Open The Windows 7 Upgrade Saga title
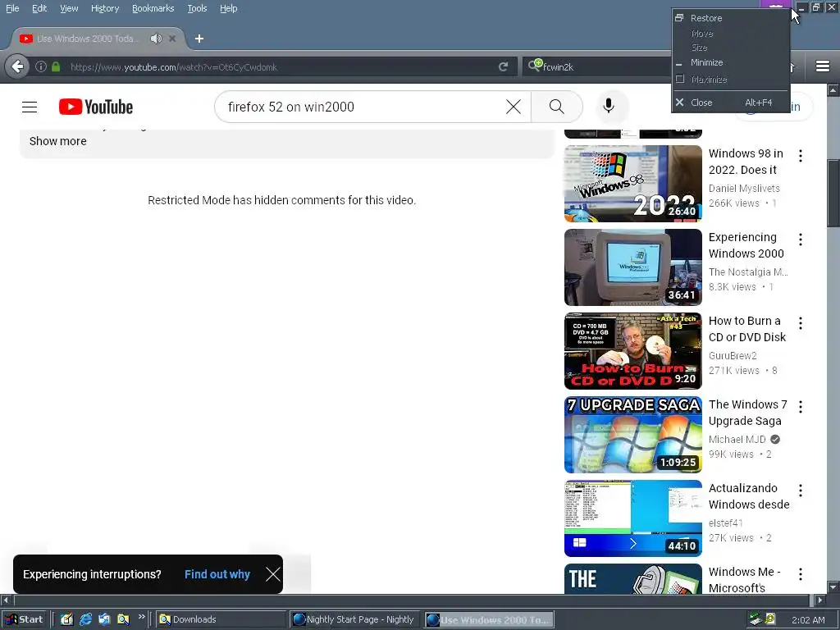 point(748,413)
